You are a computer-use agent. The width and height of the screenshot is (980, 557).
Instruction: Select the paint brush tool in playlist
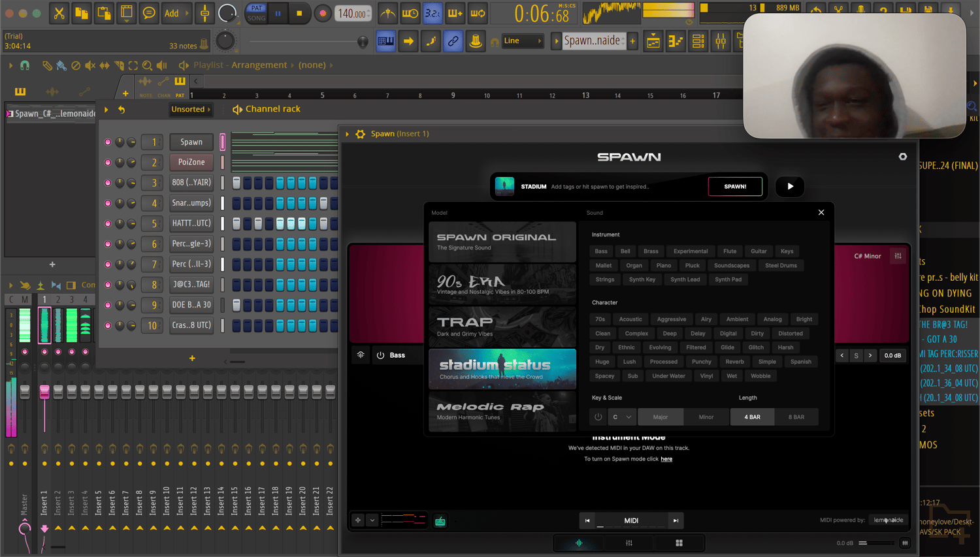(61, 65)
